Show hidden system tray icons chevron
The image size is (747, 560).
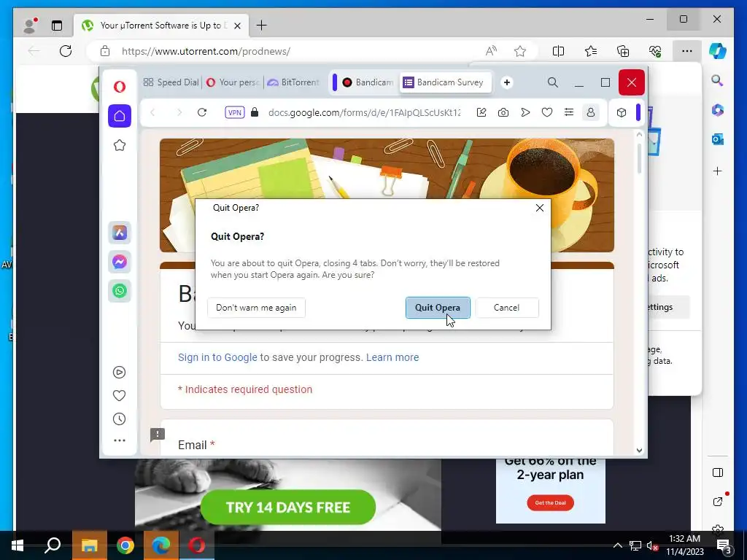(617, 545)
